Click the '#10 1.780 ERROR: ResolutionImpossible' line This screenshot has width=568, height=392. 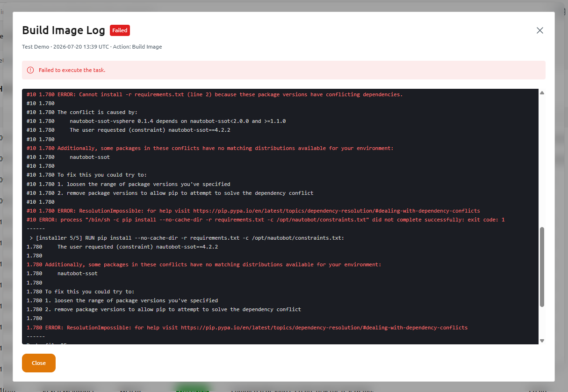pos(253,211)
